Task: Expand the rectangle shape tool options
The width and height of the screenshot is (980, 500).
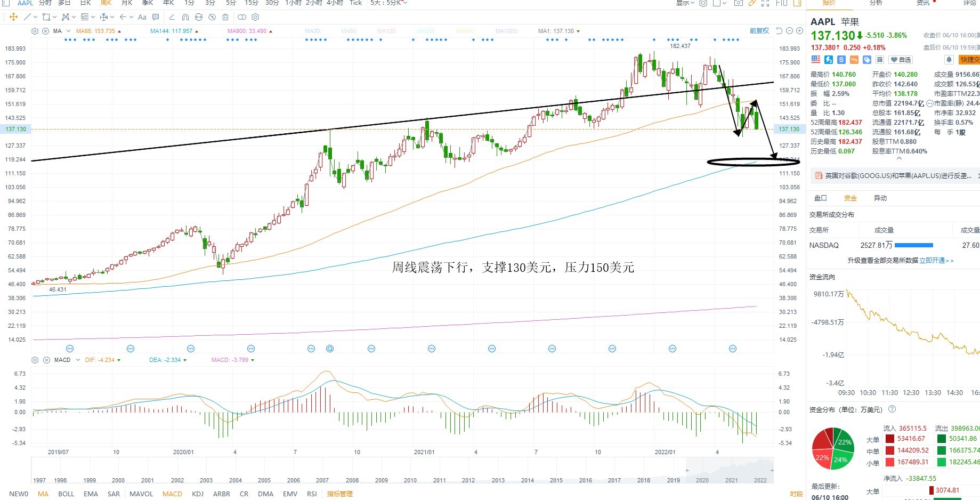Action: coord(54,17)
